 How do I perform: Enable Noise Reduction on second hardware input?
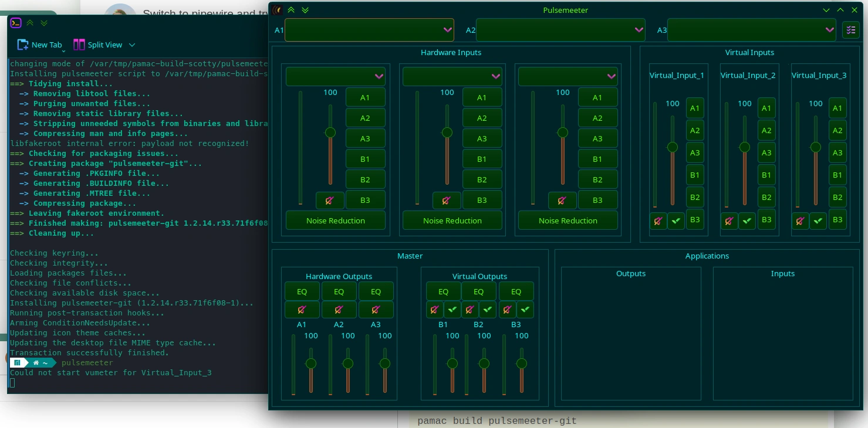tap(452, 220)
